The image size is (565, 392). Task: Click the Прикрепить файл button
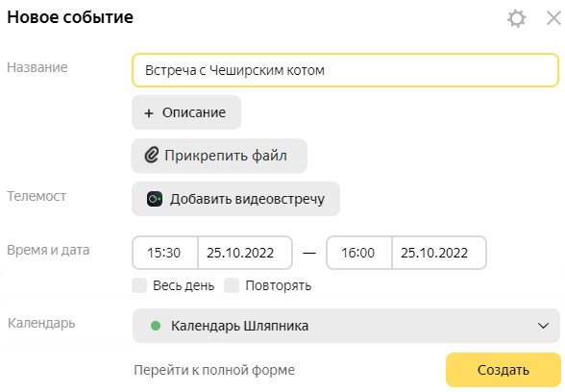click(219, 156)
